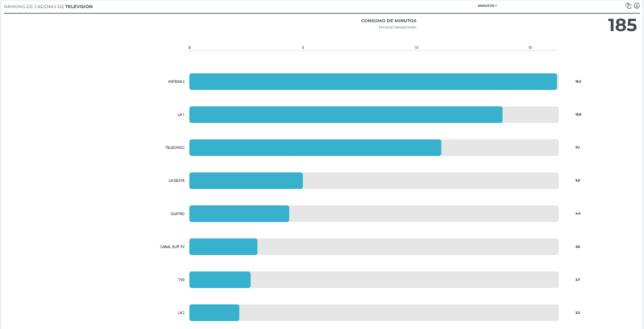Image resolution: width=644 pixels, height=329 pixels.
Task: Click the 16,2 value
Action: (x=578, y=82)
